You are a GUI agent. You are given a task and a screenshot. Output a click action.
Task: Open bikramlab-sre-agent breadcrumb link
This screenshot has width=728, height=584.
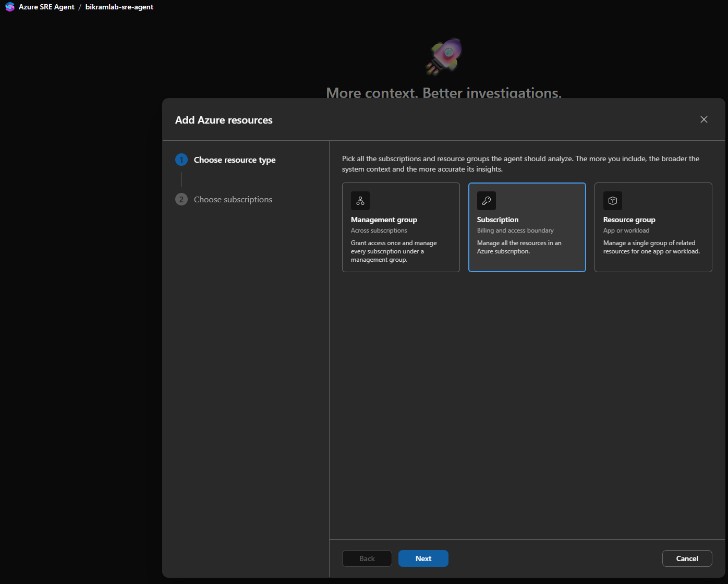pyautogui.click(x=119, y=7)
